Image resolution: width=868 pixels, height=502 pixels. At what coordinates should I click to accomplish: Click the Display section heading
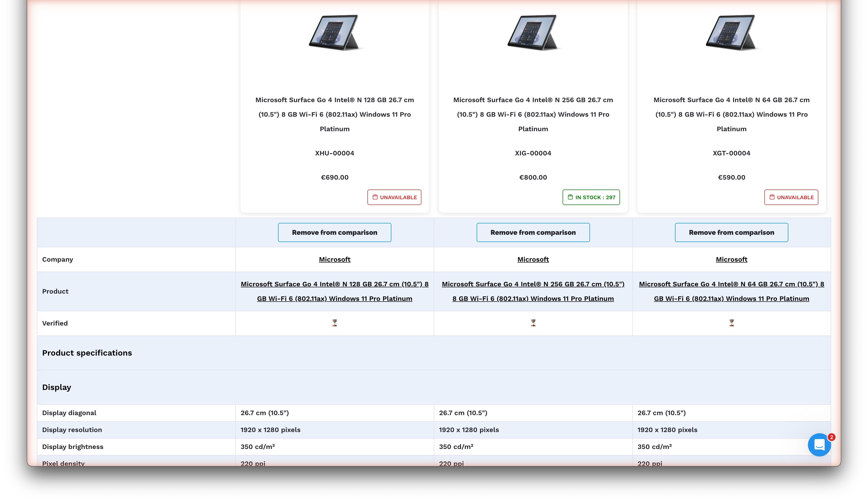pyautogui.click(x=56, y=387)
